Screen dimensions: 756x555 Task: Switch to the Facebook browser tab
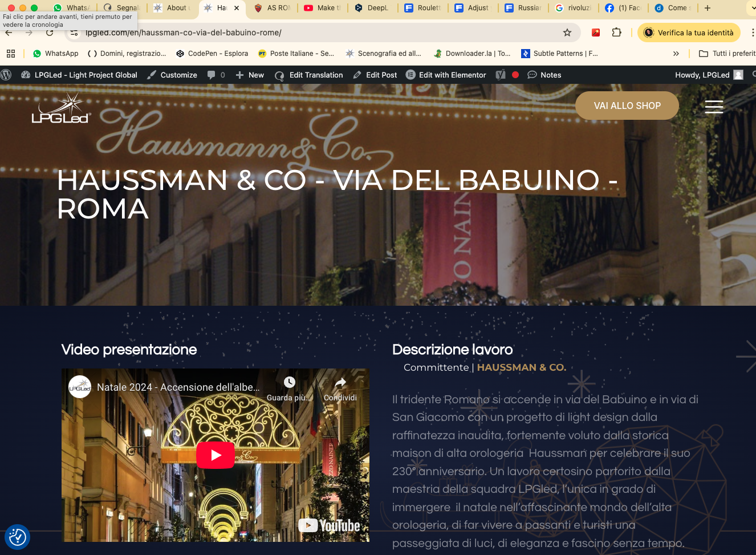(x=623, y=8)
